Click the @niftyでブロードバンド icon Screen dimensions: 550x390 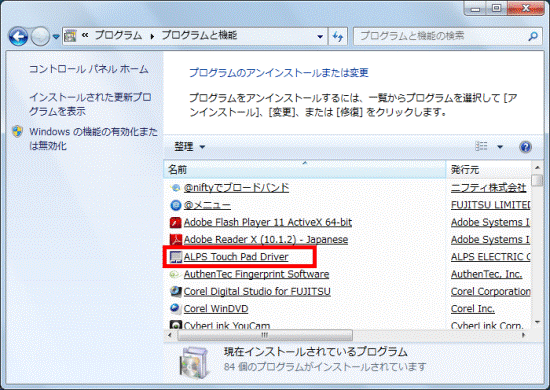click(x=175, y=188)
